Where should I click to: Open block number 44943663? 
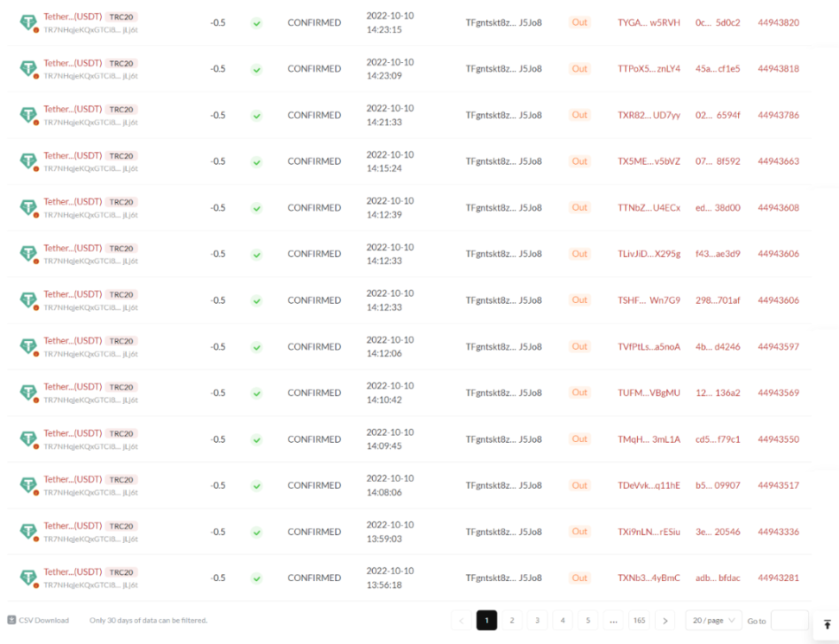point(778,161)
